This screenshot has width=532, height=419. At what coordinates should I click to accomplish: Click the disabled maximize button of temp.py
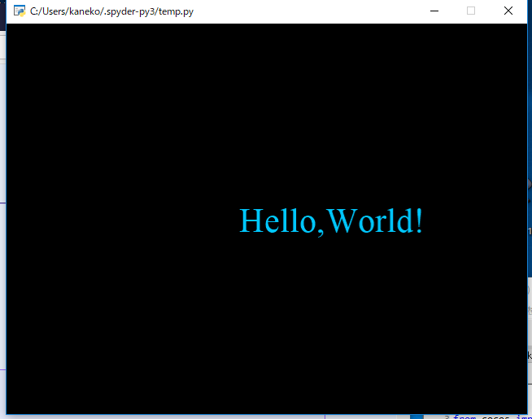click(x=471, y=11)
